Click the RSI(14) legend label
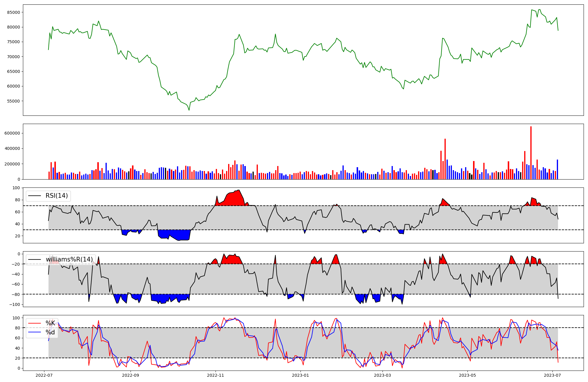Viewport: 588px width, 382px height. [56, 196]
